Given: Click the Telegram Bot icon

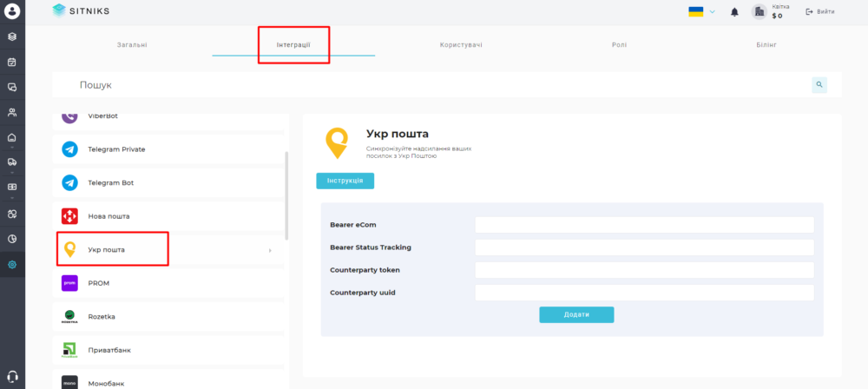Looking at the screenshot, I should click(69, 182).
